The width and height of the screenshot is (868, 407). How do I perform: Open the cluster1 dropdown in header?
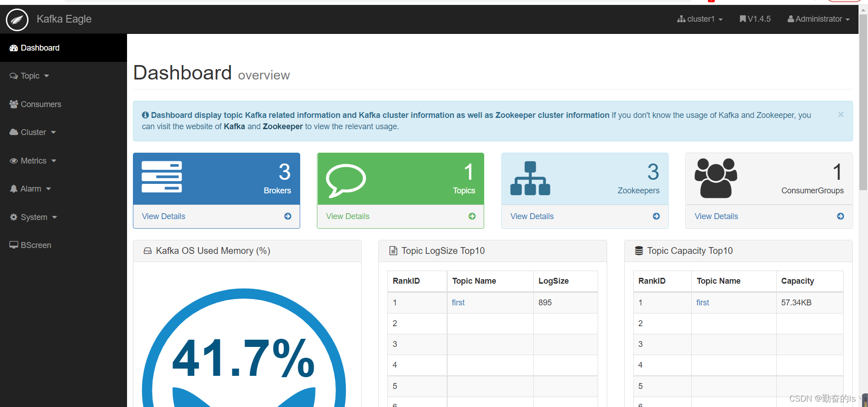700,19
